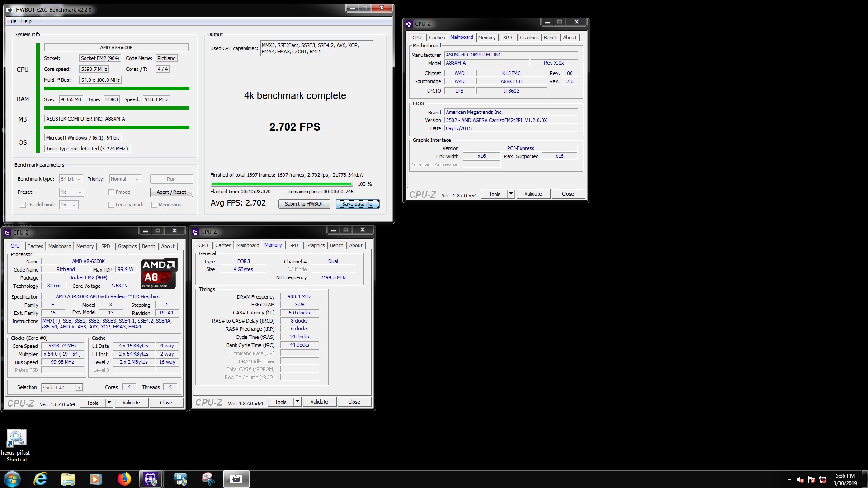Open Windows Explorer from the taskbar
The image size is (868, 488).
click(x=68, y=479)
